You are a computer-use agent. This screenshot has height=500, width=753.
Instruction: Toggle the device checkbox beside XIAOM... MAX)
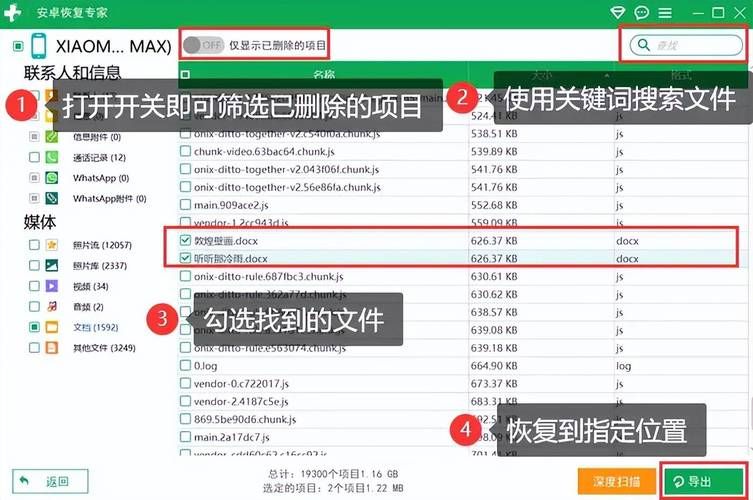click(18, 46)
